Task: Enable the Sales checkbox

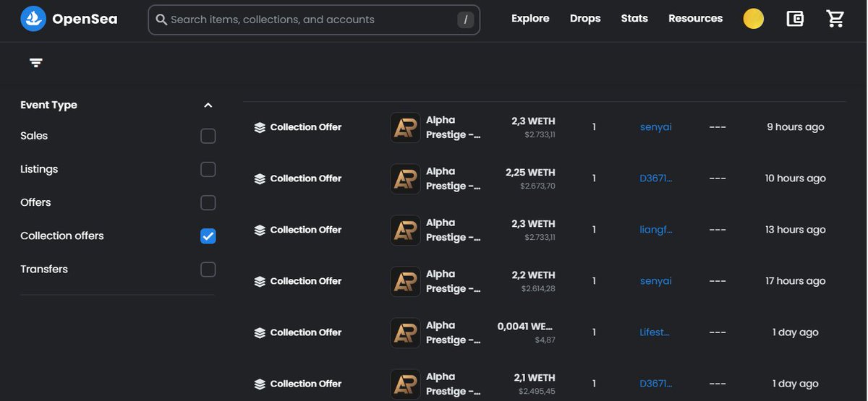Action: 208,136
